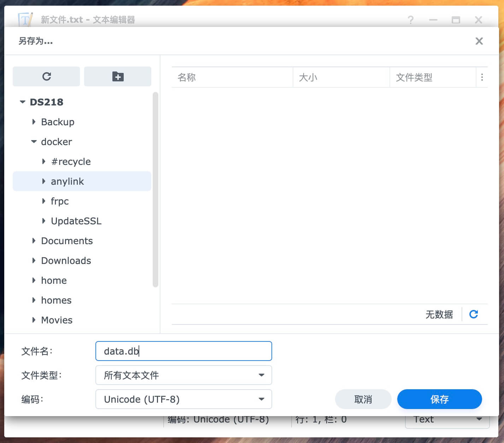Image resolution: width=504 pixels, height=443 pixels.
Task: Select the Documents folder
Action: pos(67,241)
